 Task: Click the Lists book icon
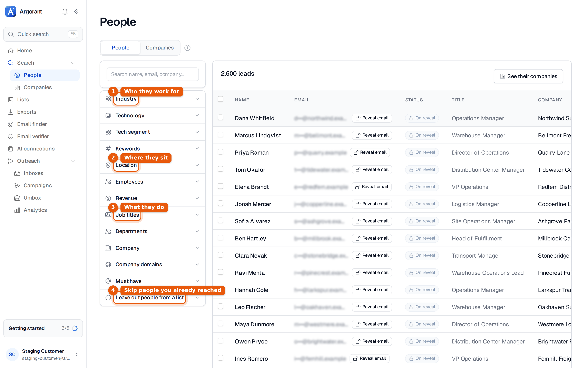click(11, 100)
